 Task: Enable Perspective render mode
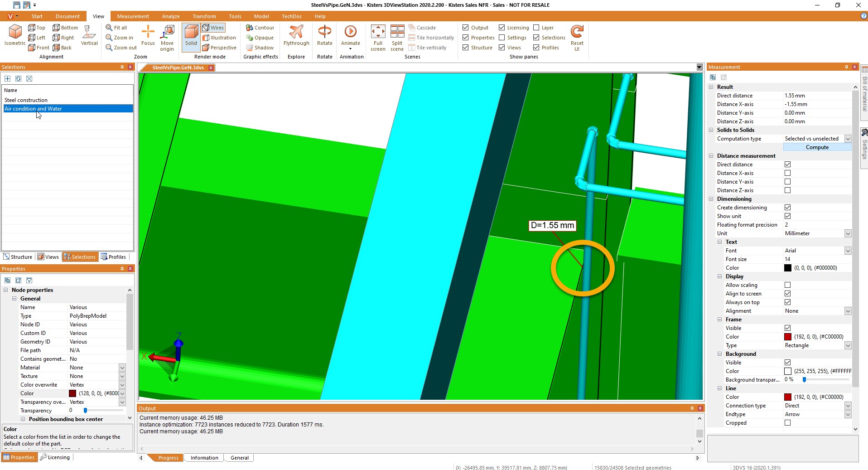click(219, 48)
